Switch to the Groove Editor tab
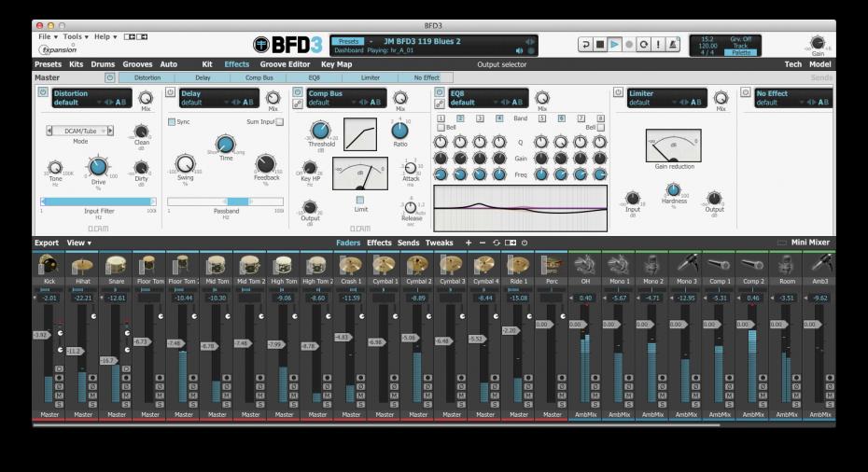 coord(285,64)
